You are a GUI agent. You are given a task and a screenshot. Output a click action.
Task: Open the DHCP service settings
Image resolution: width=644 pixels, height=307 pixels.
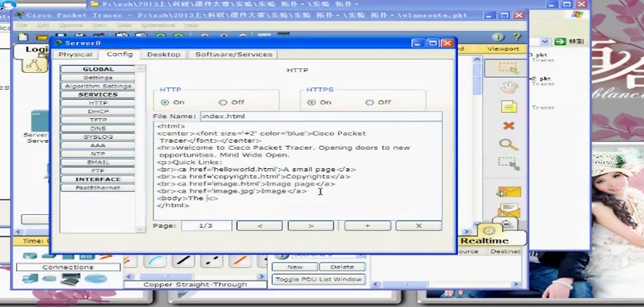tap(98, 111)
